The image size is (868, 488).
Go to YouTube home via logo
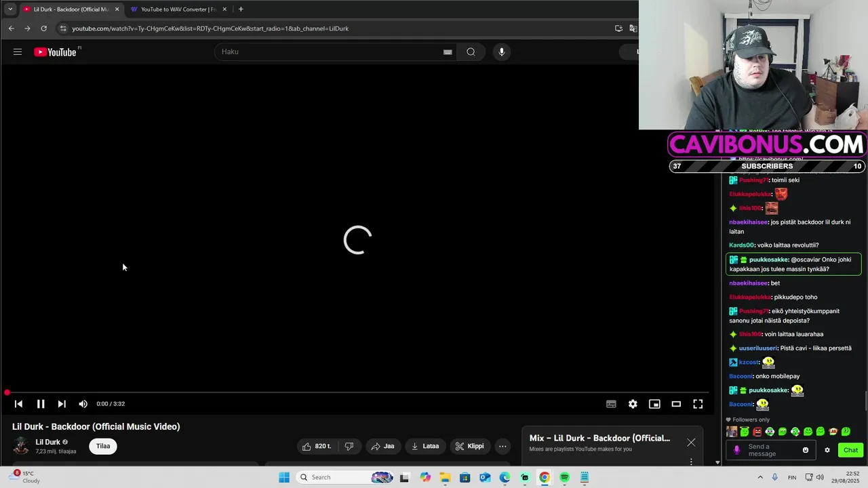click(x=55, y=52)
